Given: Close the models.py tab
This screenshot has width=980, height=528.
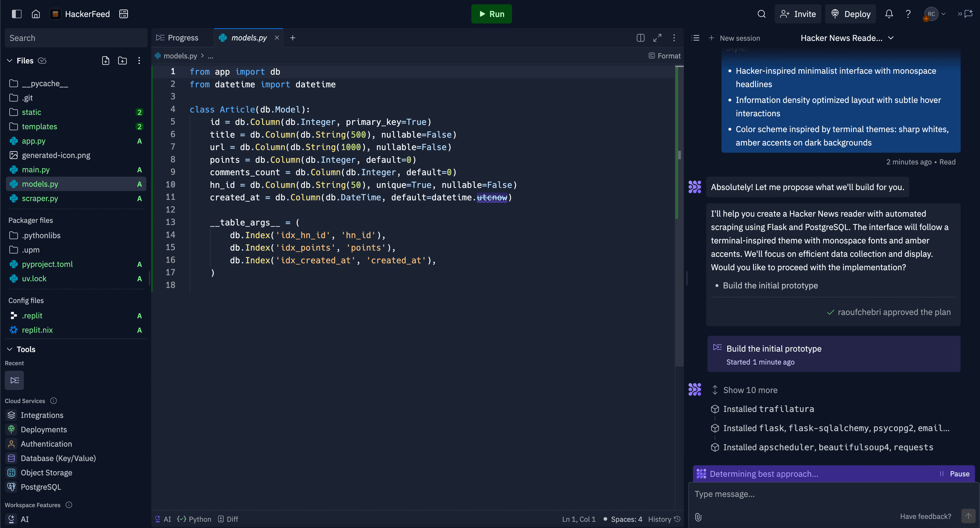Looking at the screenshot, I should (277, 38).
